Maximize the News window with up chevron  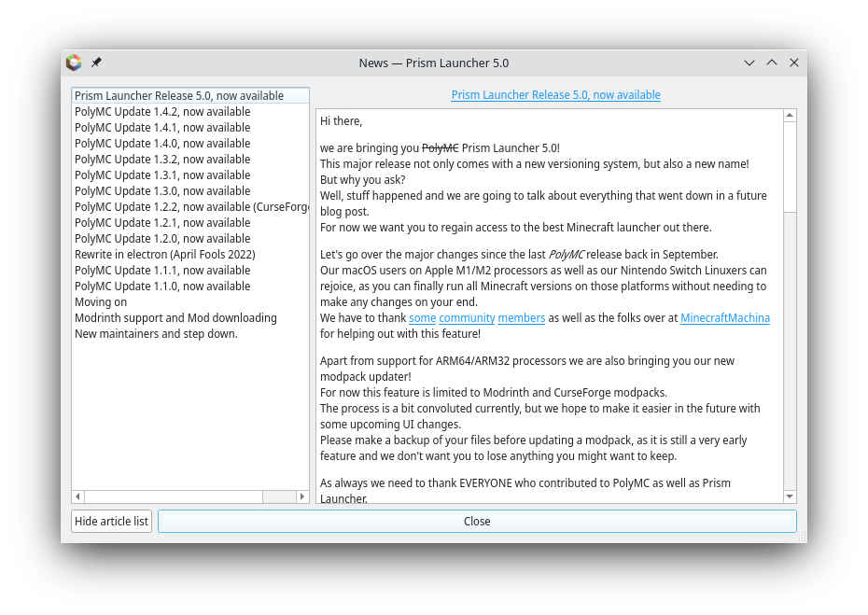(x=772, y=63)
